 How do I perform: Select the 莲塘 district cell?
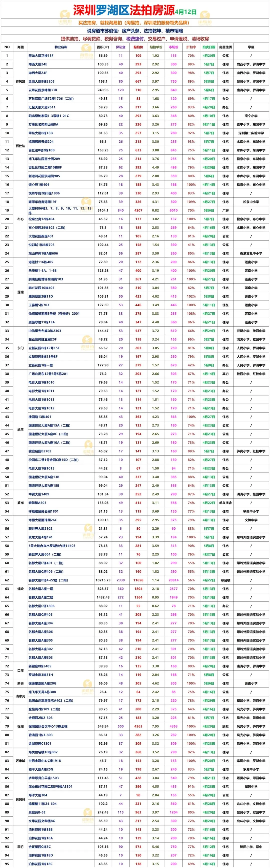point(20,292)
